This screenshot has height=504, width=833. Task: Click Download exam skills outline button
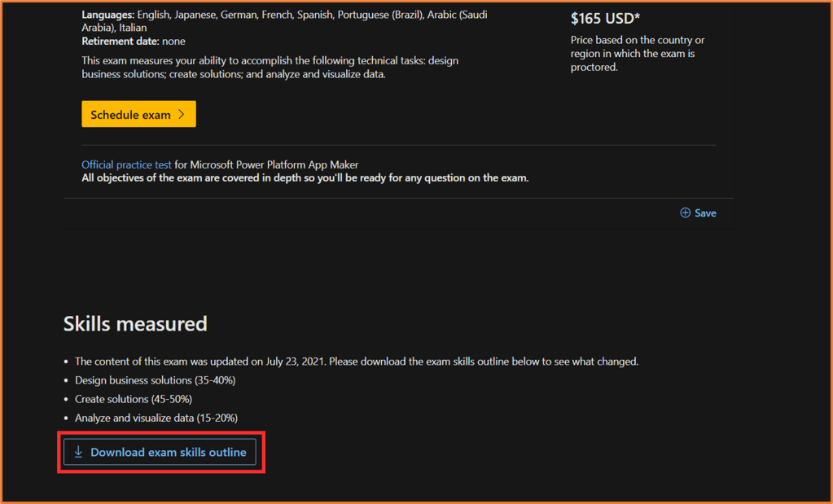click(x=160, y=452)
